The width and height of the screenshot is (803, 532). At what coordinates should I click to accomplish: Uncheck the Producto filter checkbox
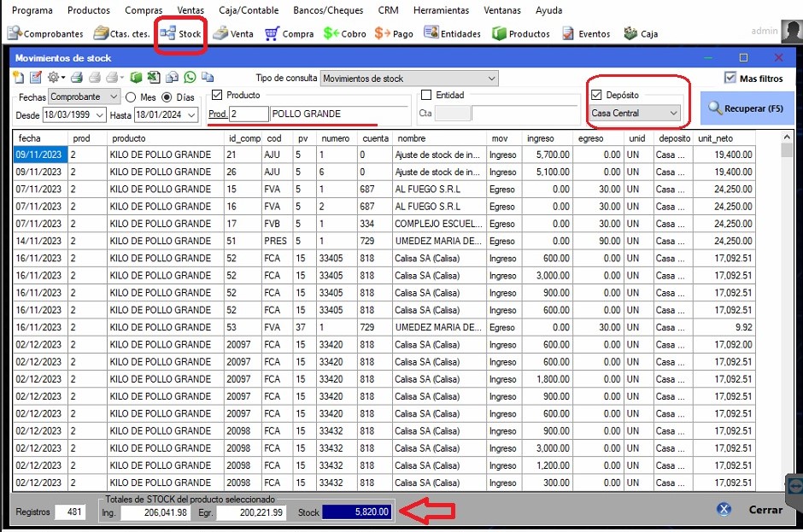point(217,95)
